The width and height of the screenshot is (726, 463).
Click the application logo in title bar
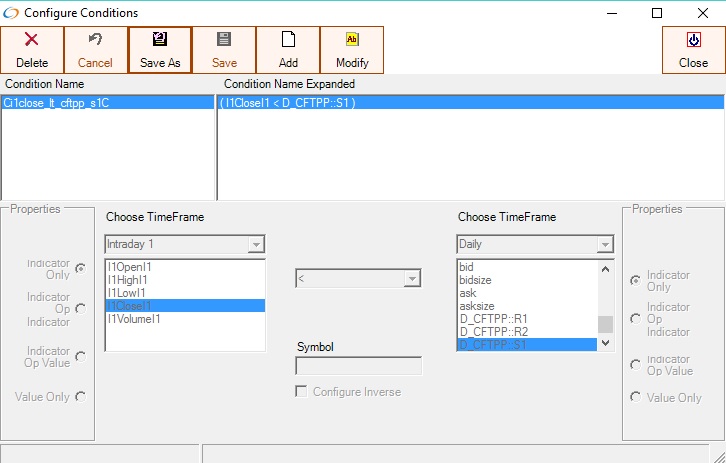pos(11,13)
